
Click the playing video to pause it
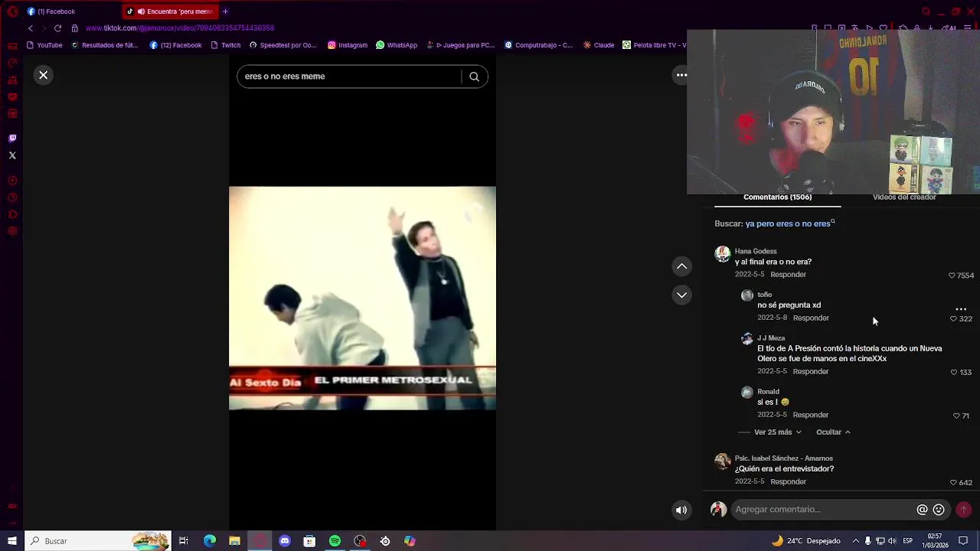pos(362,298)
